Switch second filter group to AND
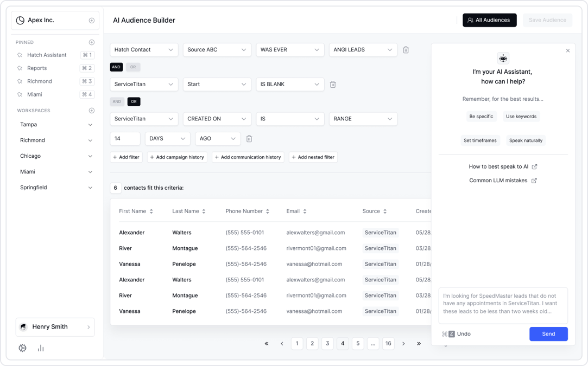The height and width of the screenshot is (366, 588). 117,101
